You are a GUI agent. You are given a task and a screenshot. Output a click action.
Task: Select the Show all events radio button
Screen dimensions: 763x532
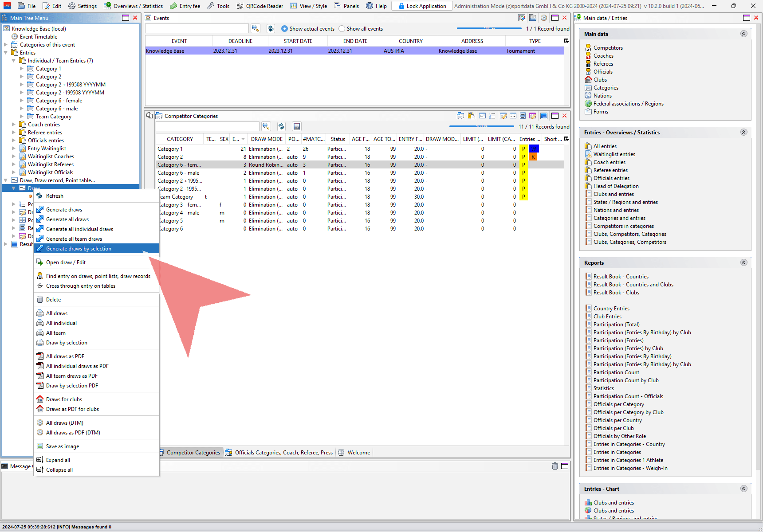pyautogui.click(x=342, y=29)
